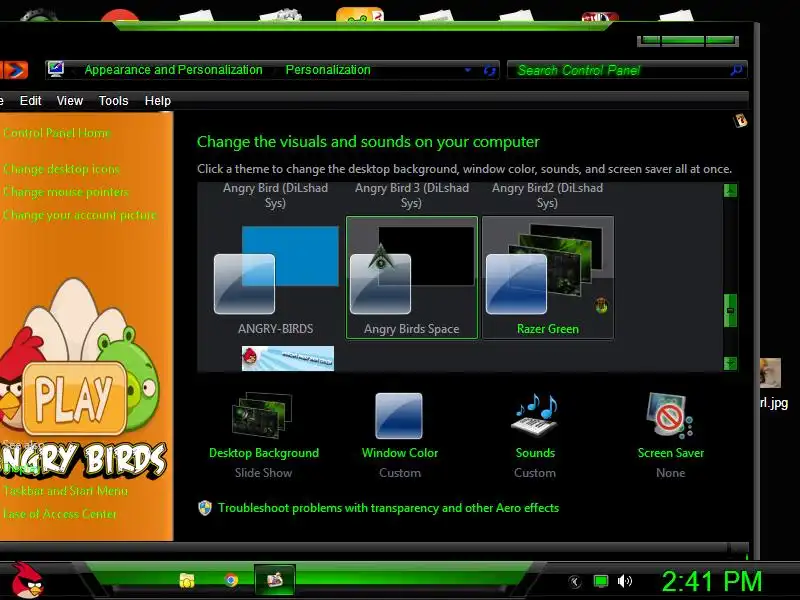Click the Angry Birds red bird Start button
Screen dimensions: 800x600
click(x=28, y=581)
